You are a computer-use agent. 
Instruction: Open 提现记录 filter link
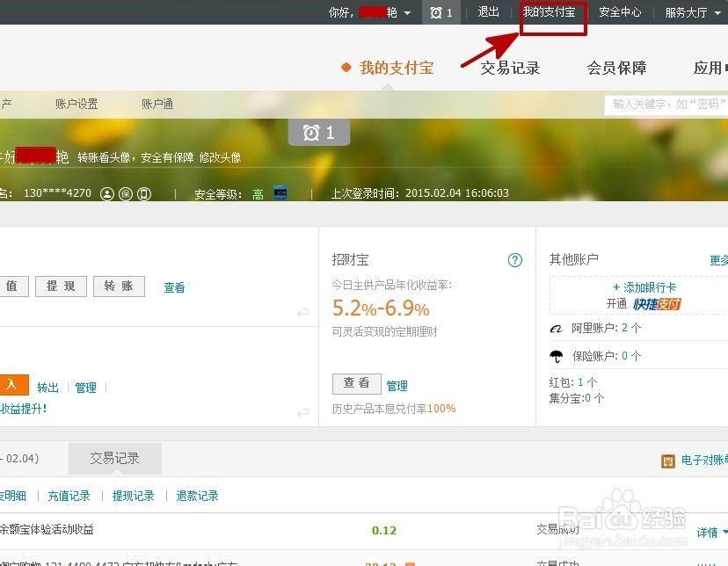tap(134, 496)
